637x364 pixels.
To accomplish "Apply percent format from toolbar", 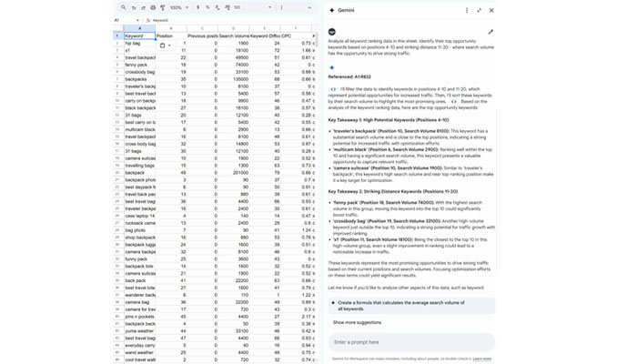I will coord(208,7).
